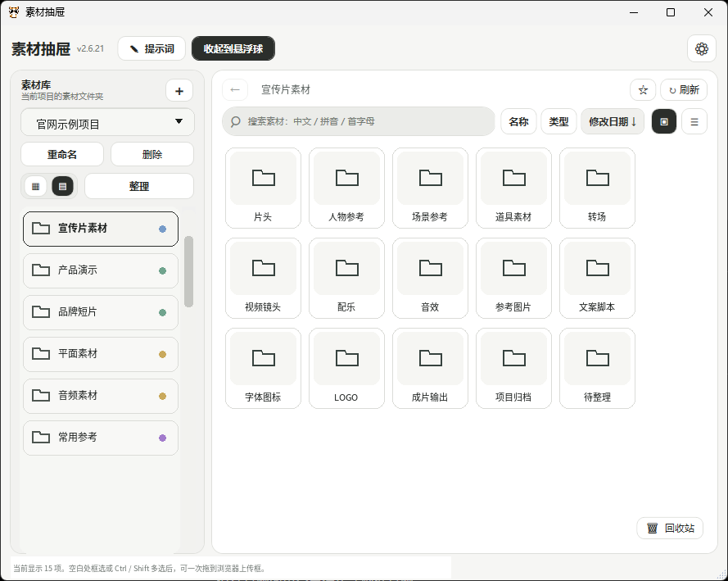Click the green color dot on 产品演示

click(x=162, y=270)
